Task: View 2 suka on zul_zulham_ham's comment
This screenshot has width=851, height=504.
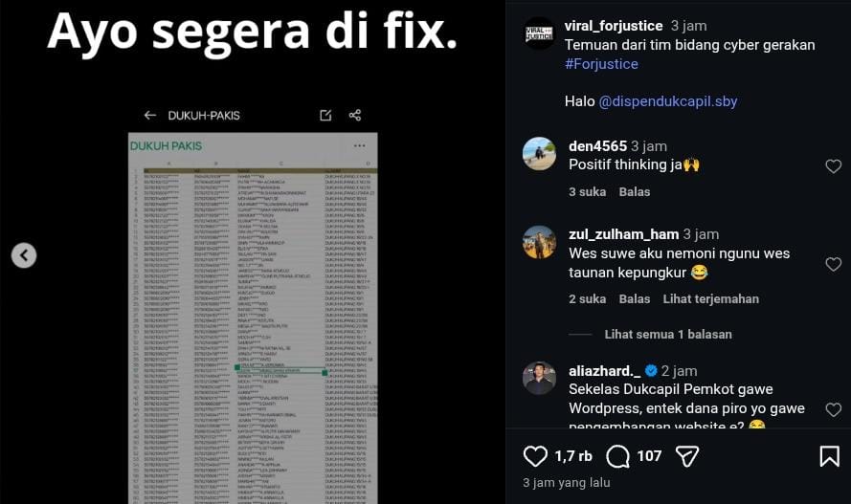Action: pyautogui.click(x=587, y=299)
